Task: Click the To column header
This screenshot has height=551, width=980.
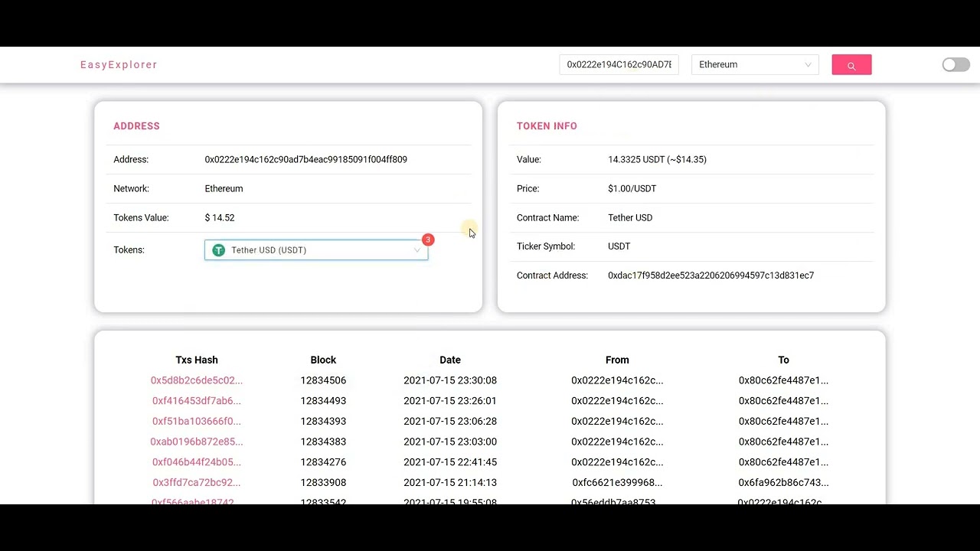Action: click(783, 360)
